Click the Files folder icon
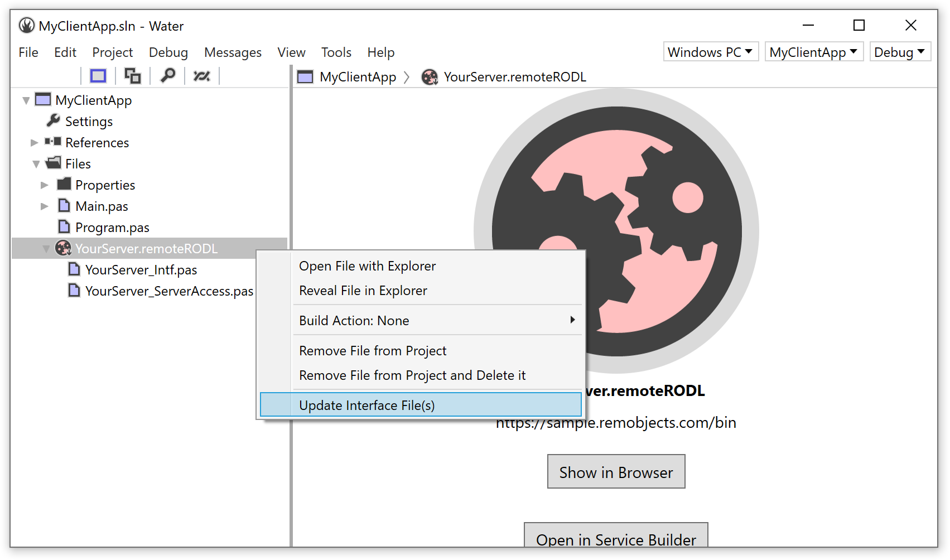 (54, 163)
